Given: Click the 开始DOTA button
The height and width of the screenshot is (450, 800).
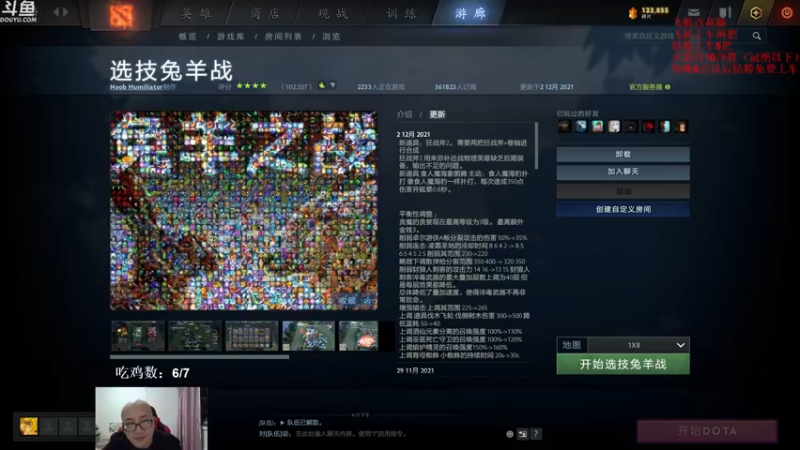Looking at the screenshot, I should [x=707, y=431].
